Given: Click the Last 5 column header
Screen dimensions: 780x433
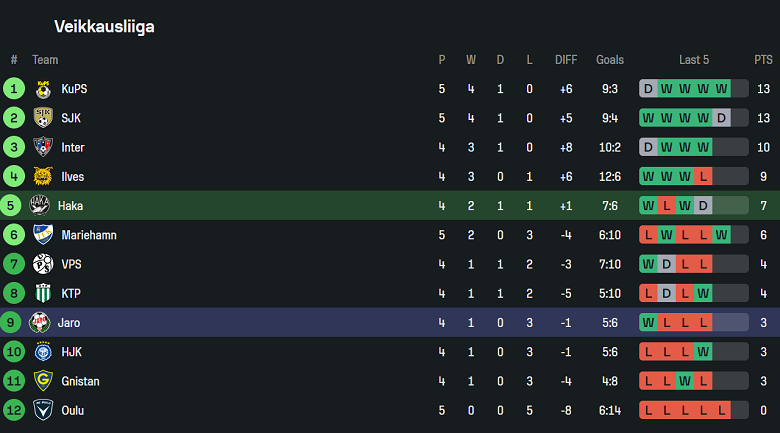Looking at the screenshot, I should pos(693,60).
